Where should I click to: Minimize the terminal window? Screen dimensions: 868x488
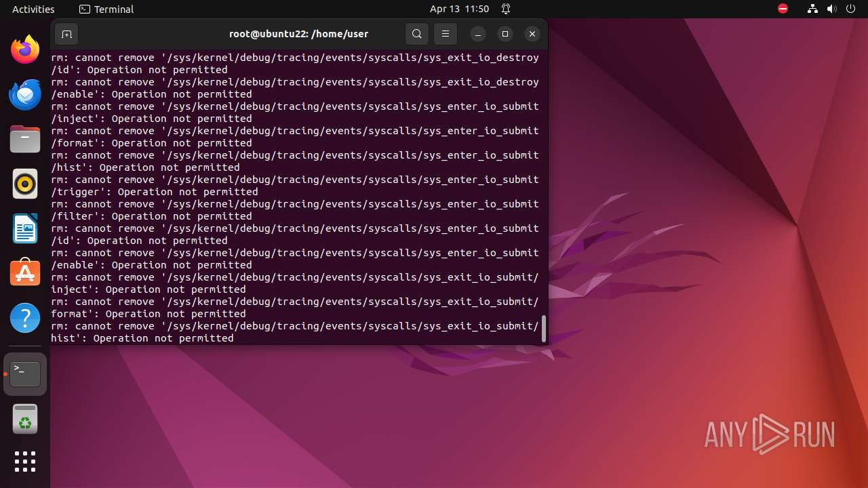[478, 34]
